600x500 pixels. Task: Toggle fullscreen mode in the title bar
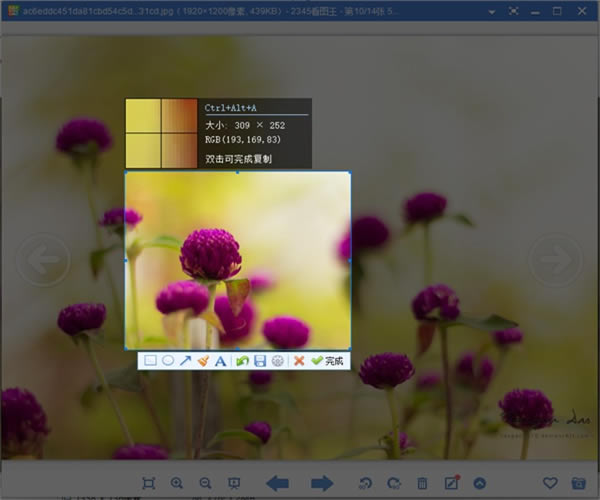coord(513,11)
